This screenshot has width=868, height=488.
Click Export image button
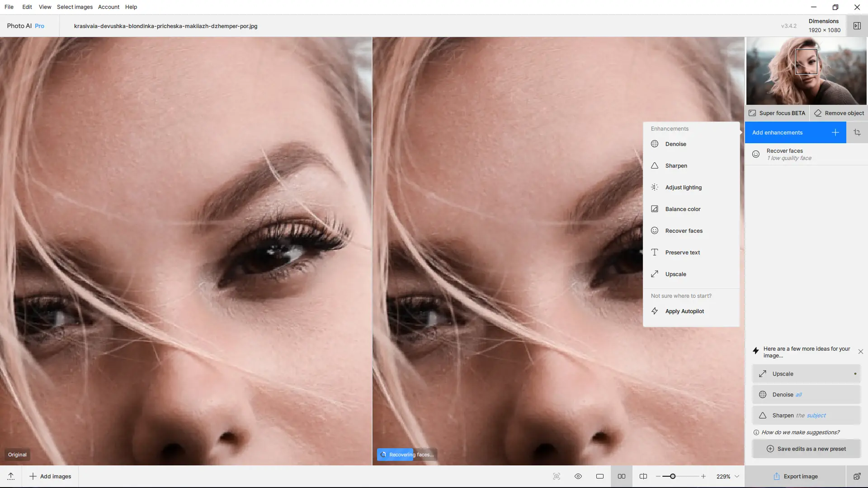pos(795,476)
